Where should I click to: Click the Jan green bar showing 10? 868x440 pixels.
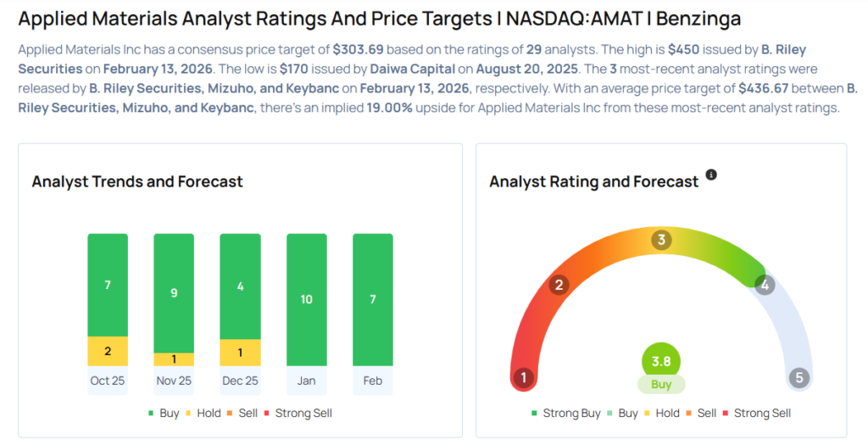click(x=307, y=299)
